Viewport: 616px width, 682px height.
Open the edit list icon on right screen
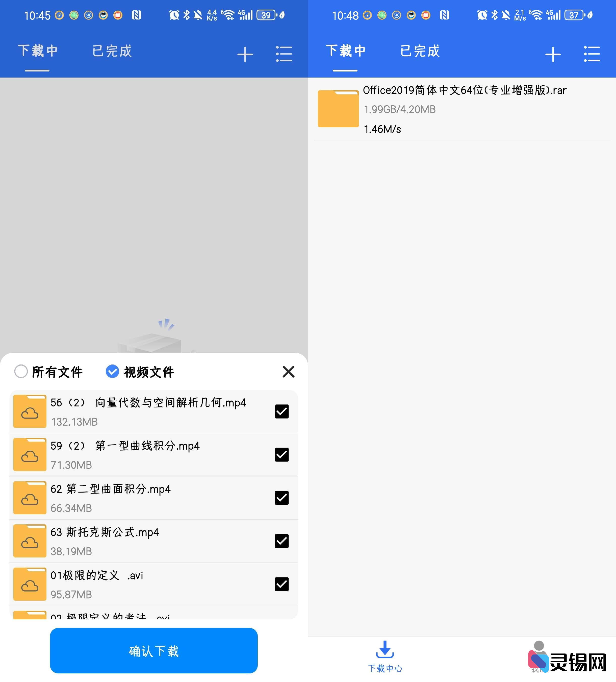pyautogui.click(x=592, y=54)
